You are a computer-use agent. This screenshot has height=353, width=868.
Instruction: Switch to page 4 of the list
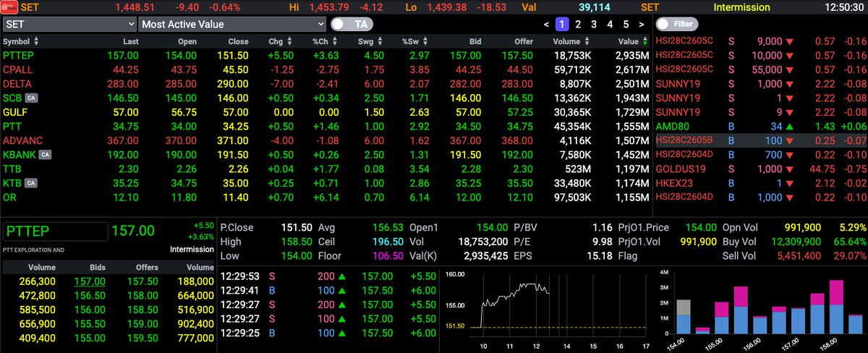[610, 24]
